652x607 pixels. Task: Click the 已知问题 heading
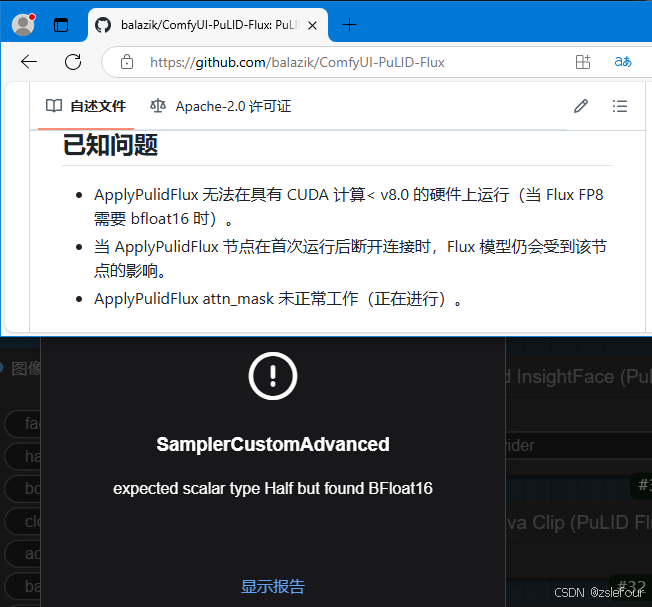110,145
